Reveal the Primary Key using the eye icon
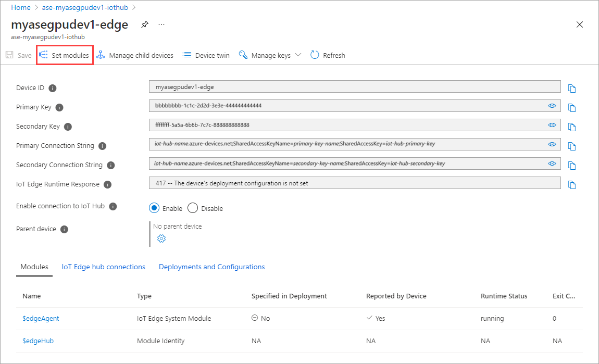The image size is (599, 364). (x=552, y=106)
